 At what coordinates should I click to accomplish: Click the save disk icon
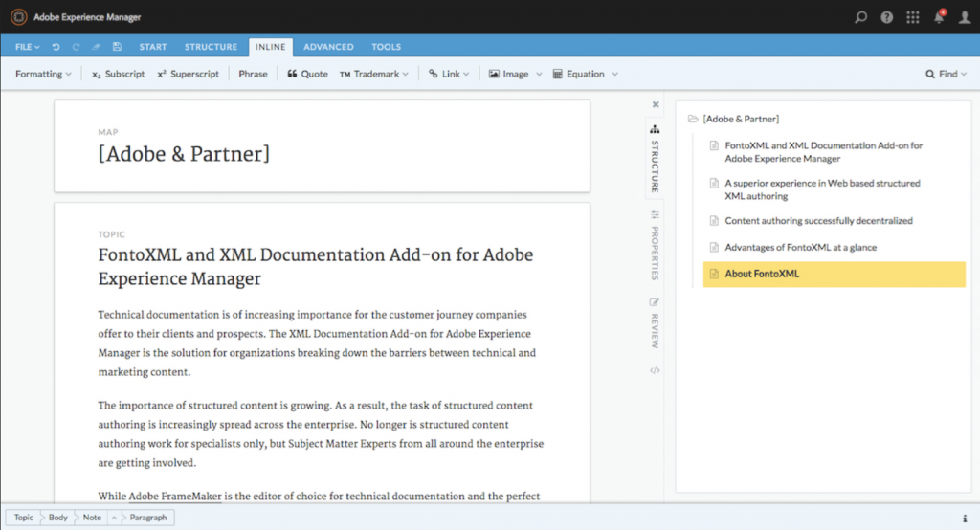click(x=117, y=47)
